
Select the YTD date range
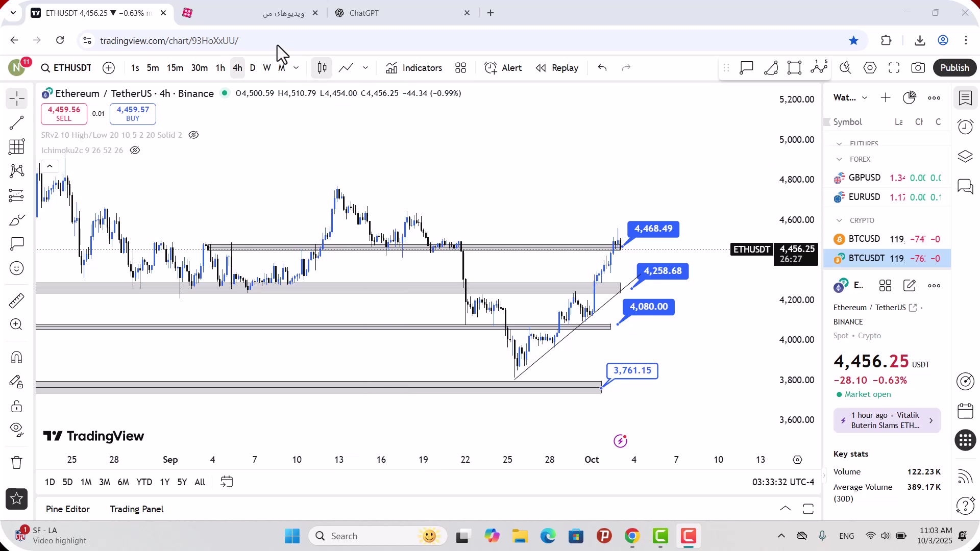(144, 482)
